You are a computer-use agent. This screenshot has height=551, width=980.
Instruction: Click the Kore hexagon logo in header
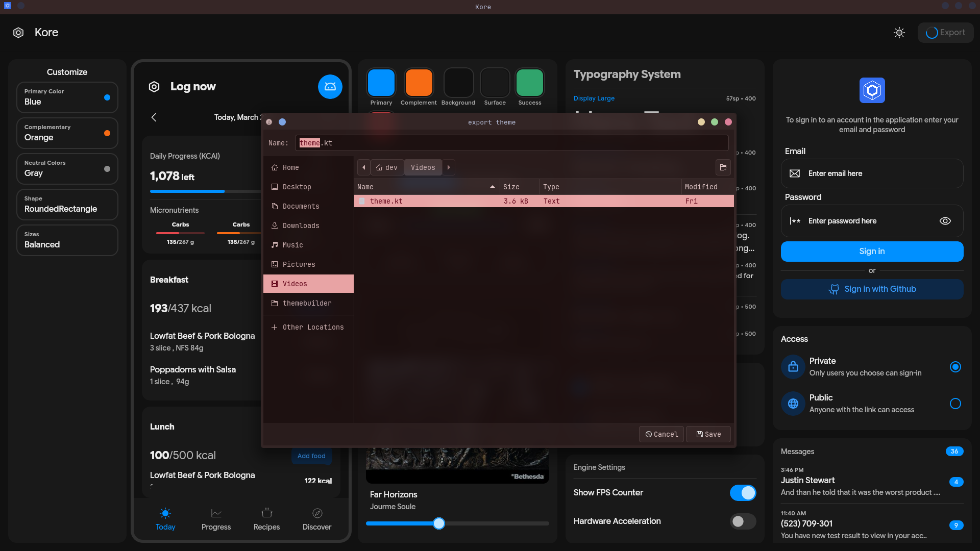pyautogui.click(x=18, y=33)
